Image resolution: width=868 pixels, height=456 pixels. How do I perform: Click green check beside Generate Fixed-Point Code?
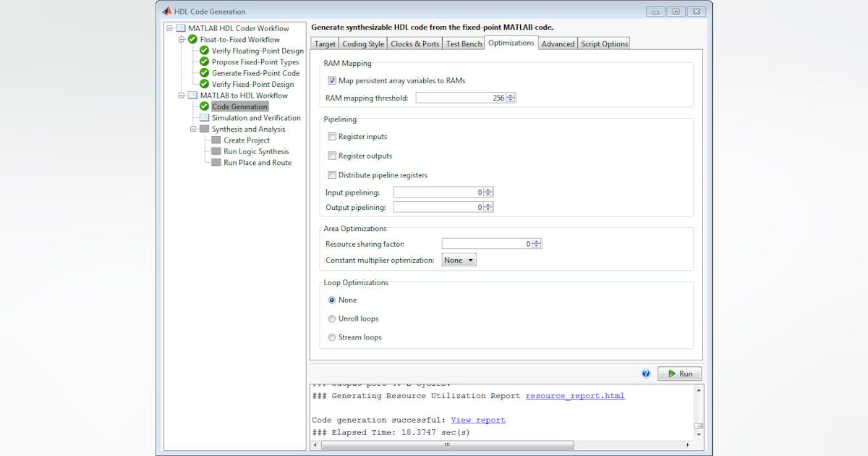coord(204,73)
